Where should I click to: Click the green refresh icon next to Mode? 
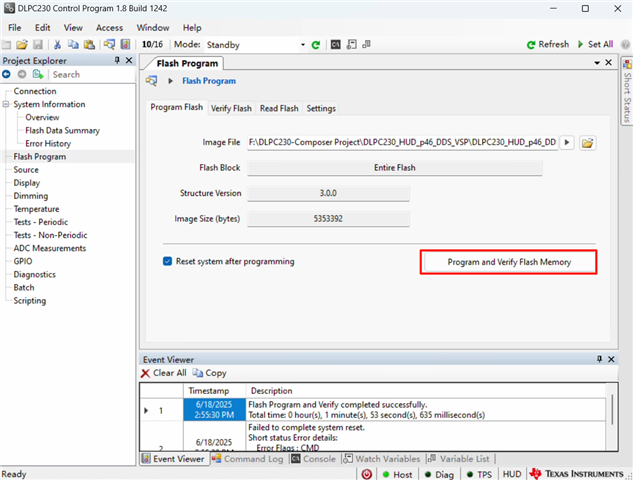[x=316, y=45]
